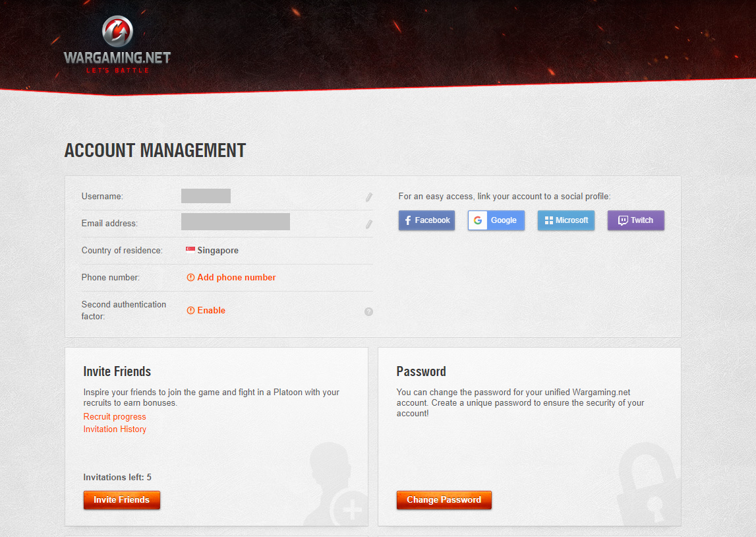Click the Username label
Image resolution: width=756 pixels, height=537 pixels.
coord(102,197)
